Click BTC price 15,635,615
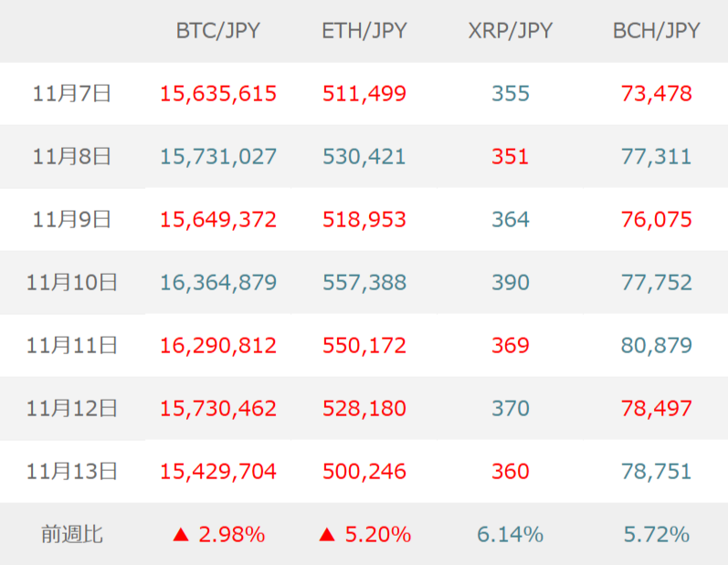The image size is (728, 565). [217, 93]
